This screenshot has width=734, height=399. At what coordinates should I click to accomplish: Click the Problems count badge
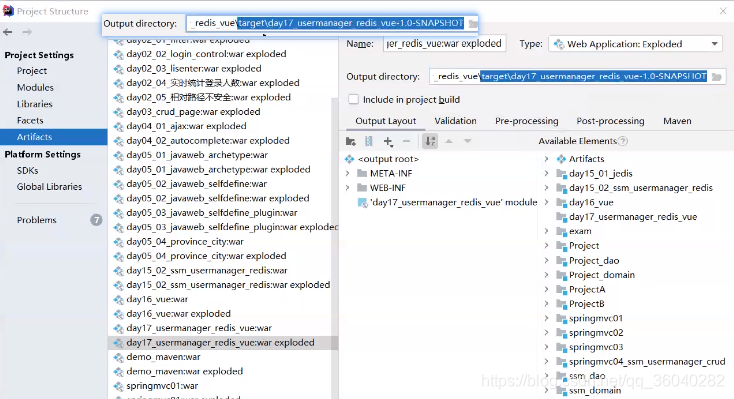pyautogui.click(x=96, y=220)
